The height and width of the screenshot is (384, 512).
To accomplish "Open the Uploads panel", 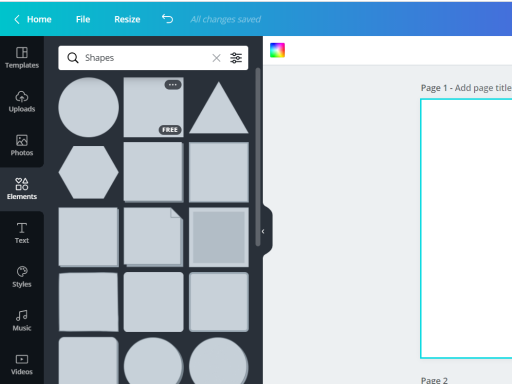I will point(22,102).
